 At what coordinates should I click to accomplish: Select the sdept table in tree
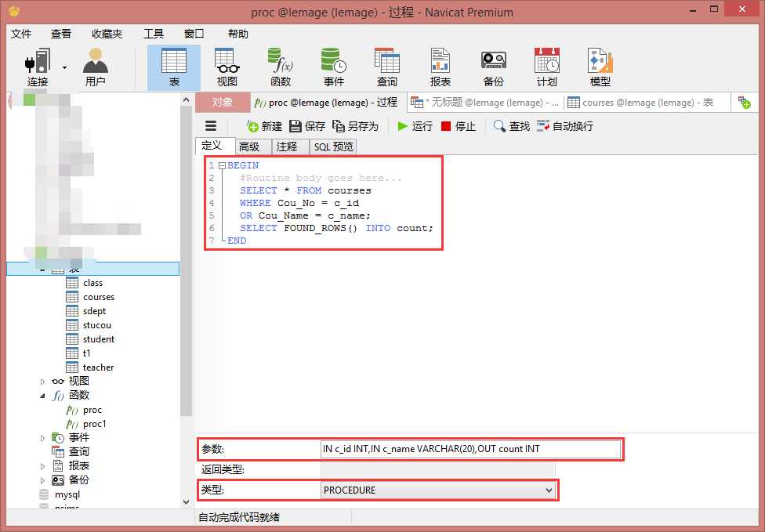(94, 311)
